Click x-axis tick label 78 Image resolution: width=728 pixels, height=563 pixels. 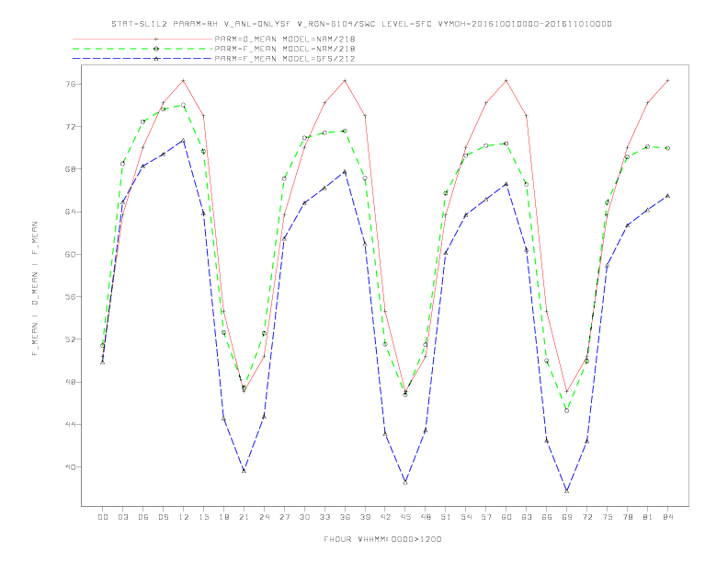pyautogui.click(x=627, y=517)
